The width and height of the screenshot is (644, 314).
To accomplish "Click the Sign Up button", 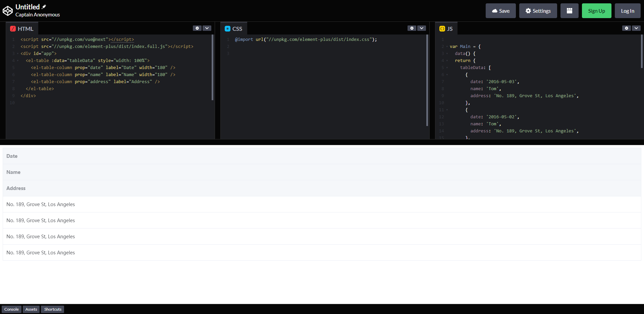I will click(x=596, y=10).
